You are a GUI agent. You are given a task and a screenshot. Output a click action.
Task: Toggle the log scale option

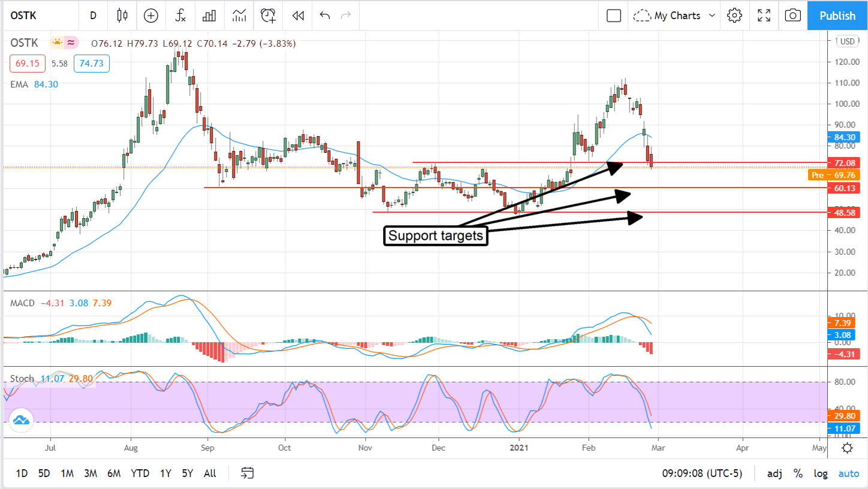pos(821,473)
